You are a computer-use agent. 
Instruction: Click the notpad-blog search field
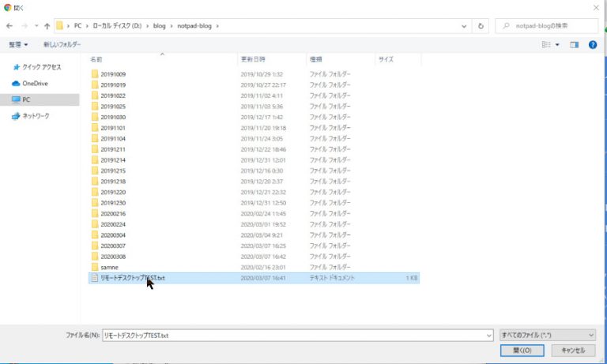(x=549, y=26)
